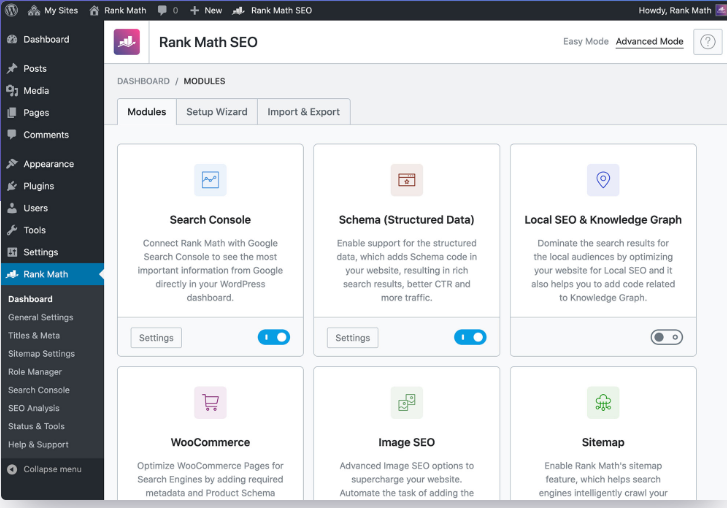Viewport: 727px width, 508px height.
Task: Click the Plugins plug icon
Action: (13, 186)
